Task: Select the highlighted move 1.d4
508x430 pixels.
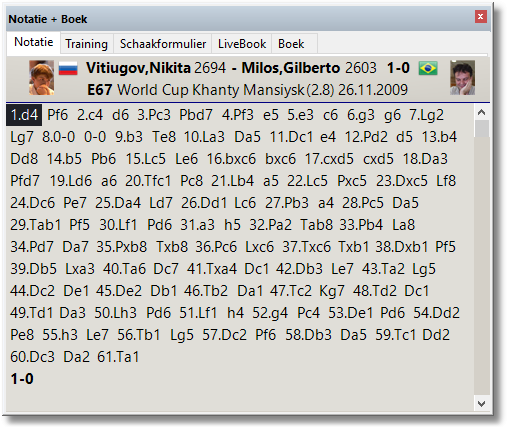Action: tap(24, 115)
